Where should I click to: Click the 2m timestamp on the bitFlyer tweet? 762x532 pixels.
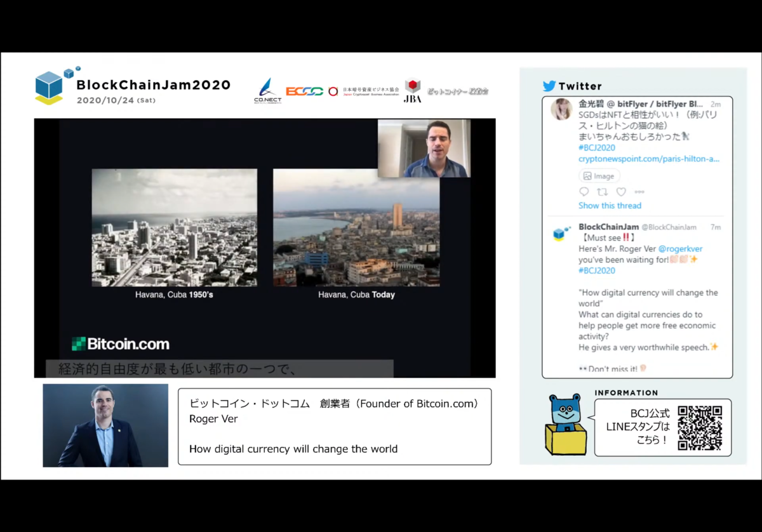[x=716, y=104]
